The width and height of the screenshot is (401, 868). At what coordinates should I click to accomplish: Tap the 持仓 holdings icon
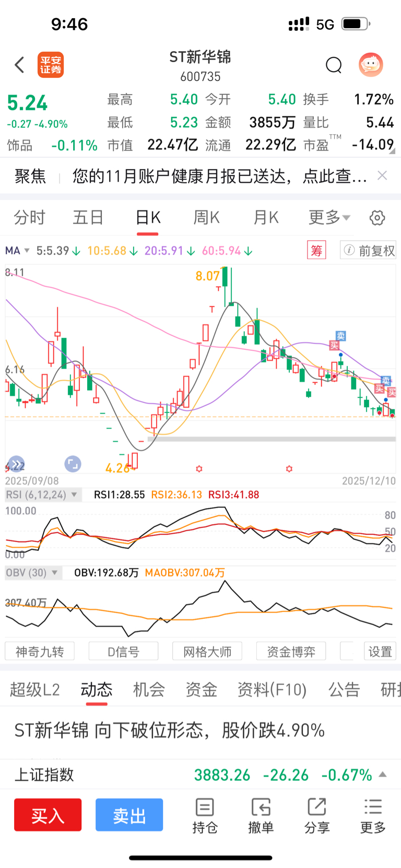(205, 807)
